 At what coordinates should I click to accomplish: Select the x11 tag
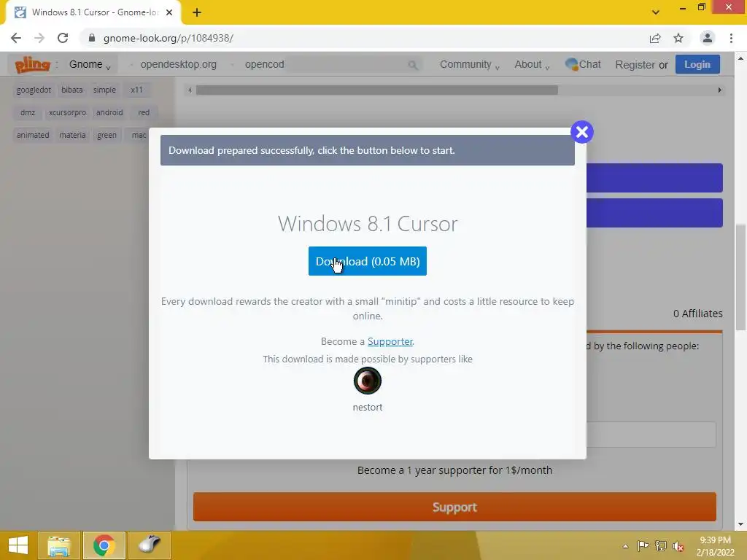(136, 90)
